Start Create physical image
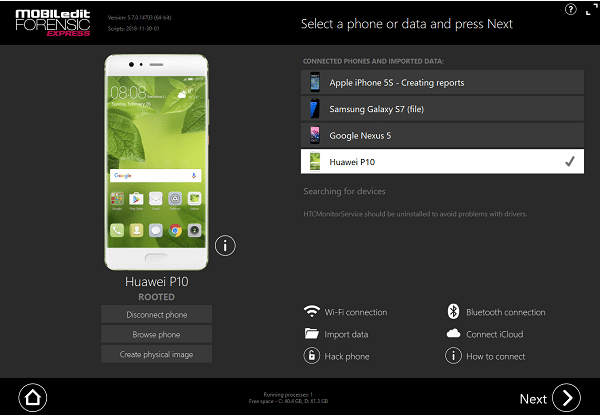 [157, 354]
